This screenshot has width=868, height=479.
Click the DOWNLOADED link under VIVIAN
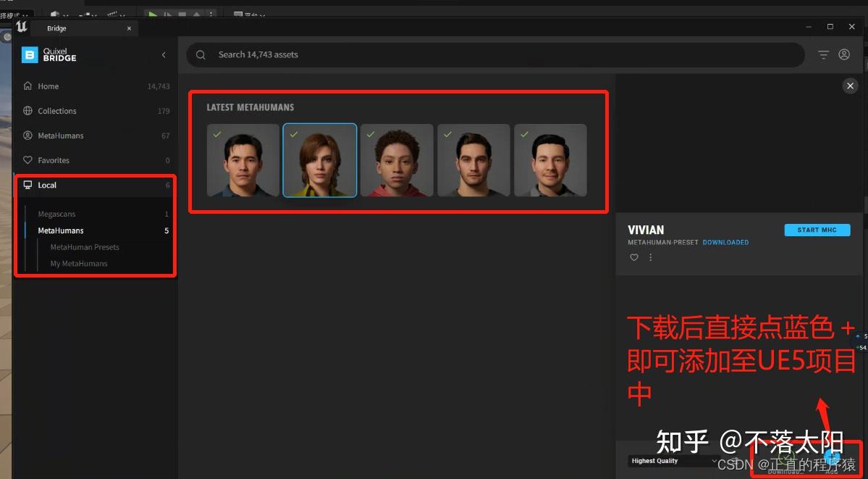click(x=725, y=243)
